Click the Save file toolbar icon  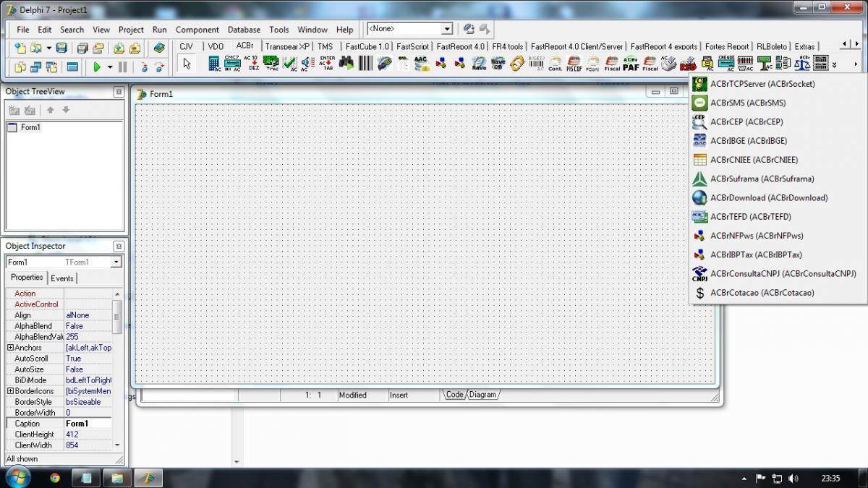coord(61,48)
